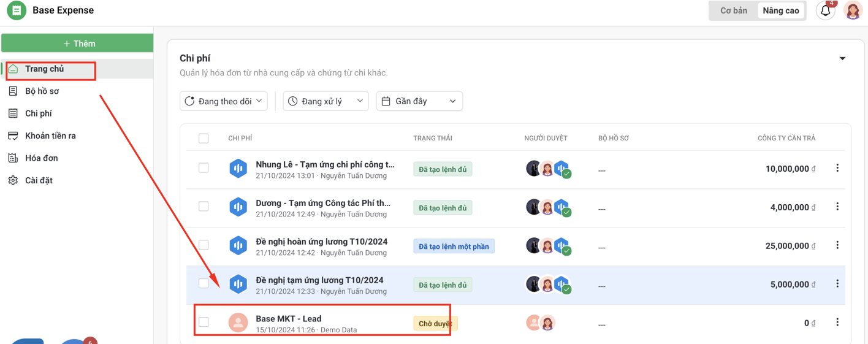Click the Hóa đơn sidebar icon
The width and height of the screenshot is (868, 344).
(13, 158)
